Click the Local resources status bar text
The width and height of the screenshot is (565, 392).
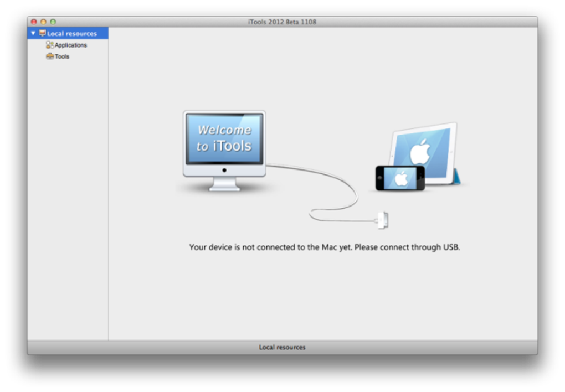(x=282, y=347)
